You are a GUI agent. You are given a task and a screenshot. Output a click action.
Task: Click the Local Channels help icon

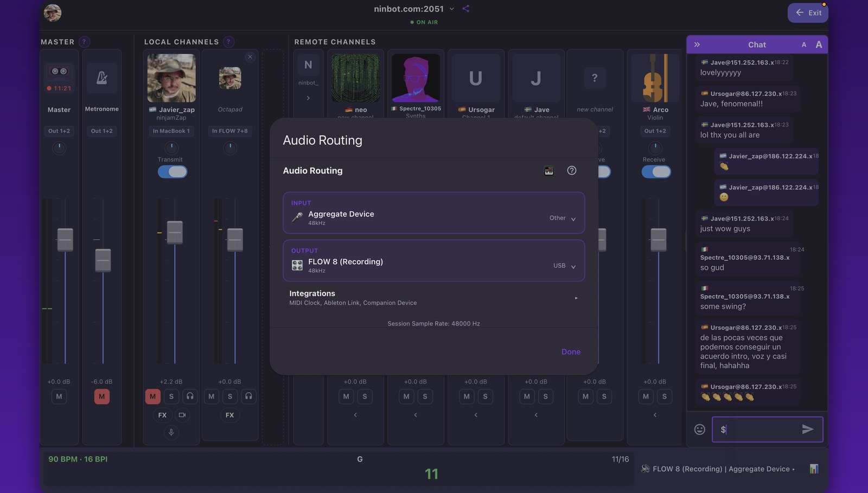tap(228, 42)
